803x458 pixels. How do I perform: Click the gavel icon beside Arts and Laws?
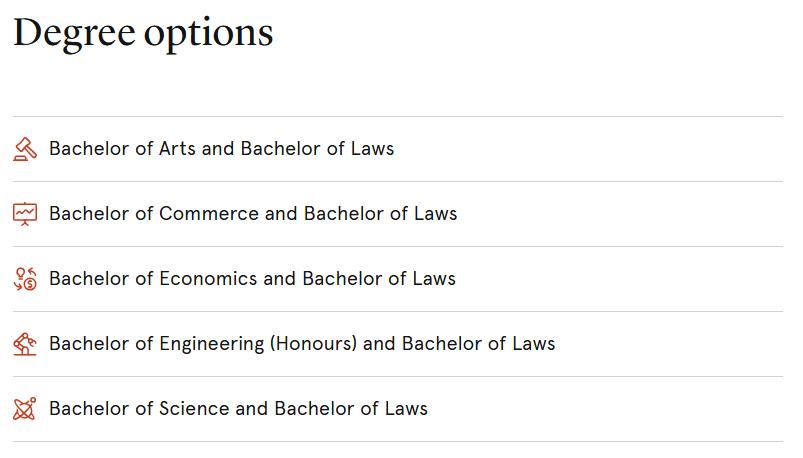pos(25,149)
